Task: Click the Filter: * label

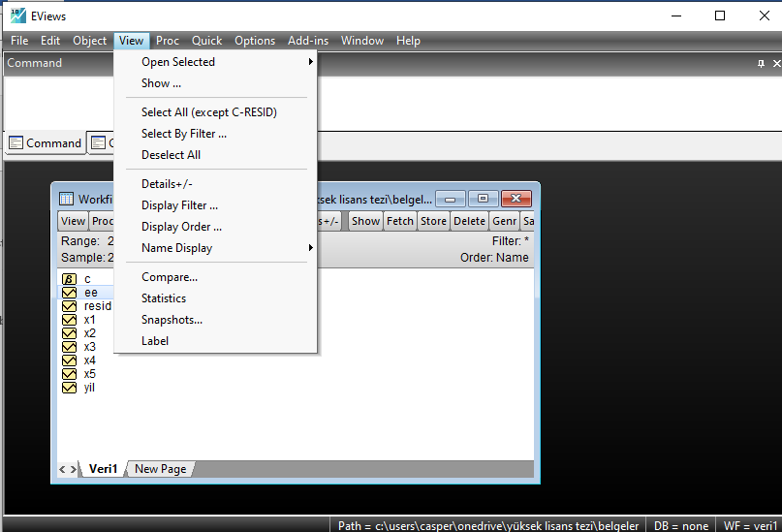Action: tap(511, 241)
